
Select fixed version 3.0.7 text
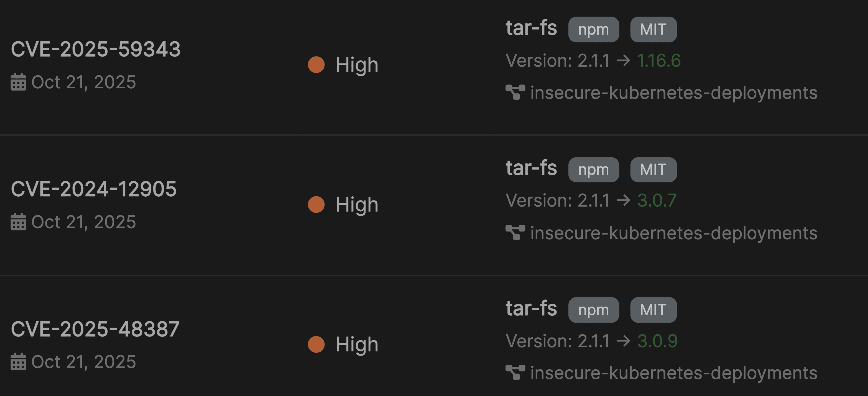coord(656,201)
